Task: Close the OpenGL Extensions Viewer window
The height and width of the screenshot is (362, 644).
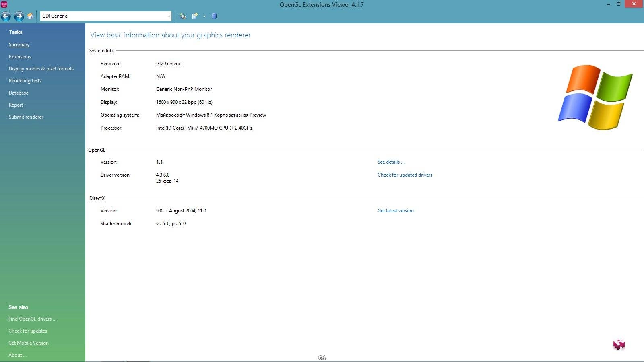Action: point(634,4)
